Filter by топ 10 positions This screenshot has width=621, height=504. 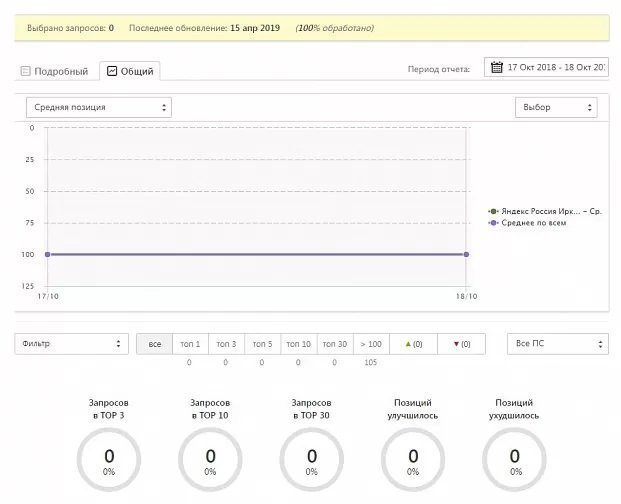coord(298,344)
